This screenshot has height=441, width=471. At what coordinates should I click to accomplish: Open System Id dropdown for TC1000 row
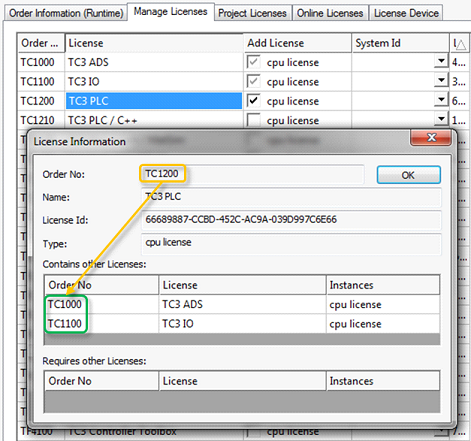[441, 61]
